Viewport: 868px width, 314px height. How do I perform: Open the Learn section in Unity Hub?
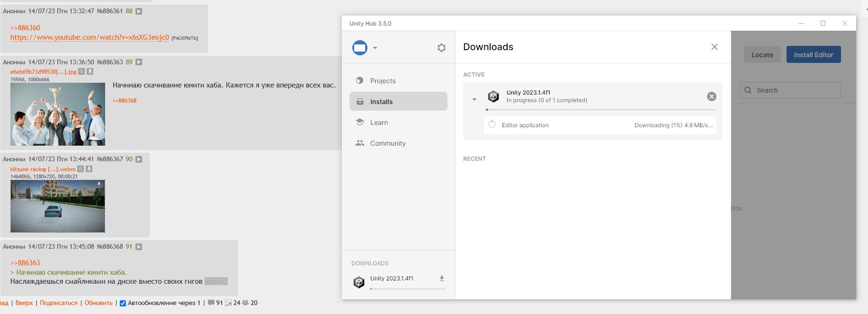pos(398,122)
